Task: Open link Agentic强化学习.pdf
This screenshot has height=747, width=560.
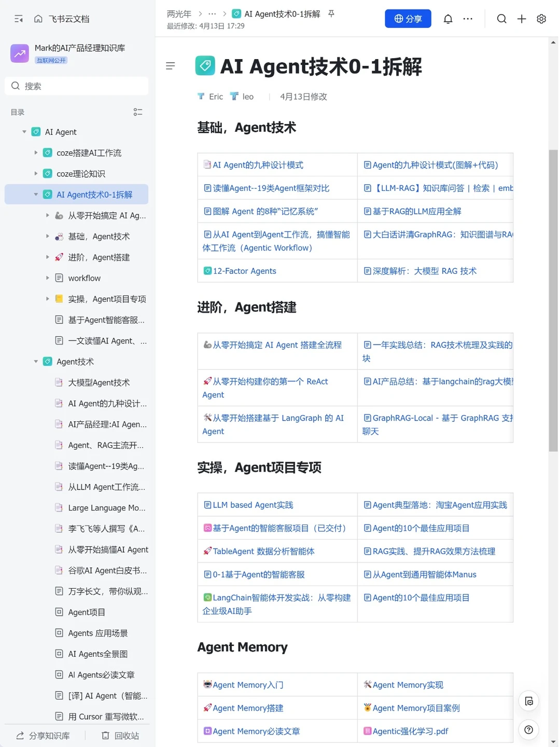Action: [x=405, y=731]
